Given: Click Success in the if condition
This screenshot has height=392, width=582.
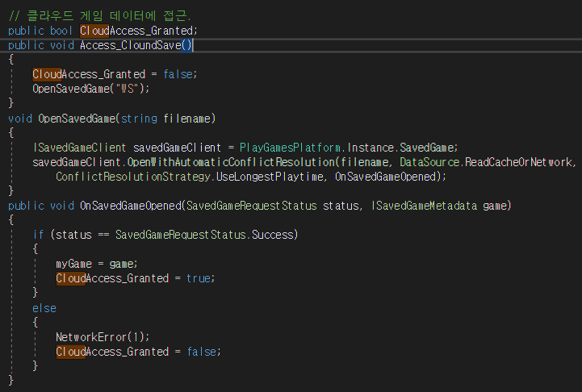Looking at the screenshot, I should click(x=273, y=235).
